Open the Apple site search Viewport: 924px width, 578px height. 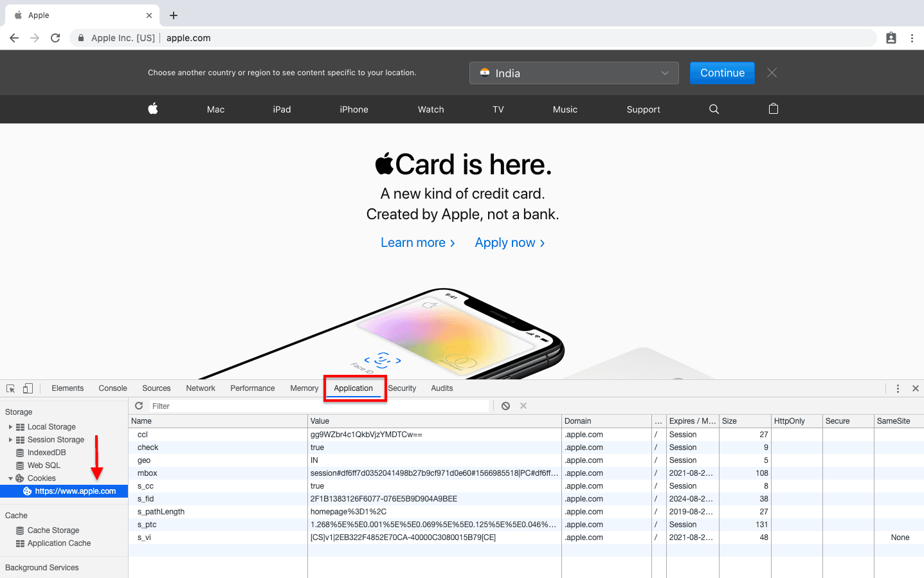pyautogui.click(x=714, y=109)
